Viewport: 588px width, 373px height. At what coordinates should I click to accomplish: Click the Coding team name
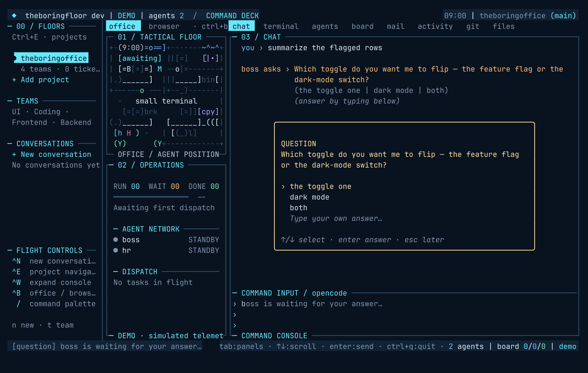47,112
